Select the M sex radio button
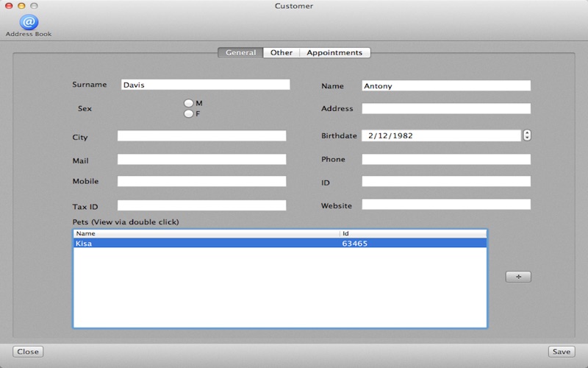588x368 pixels. (189, 103)
